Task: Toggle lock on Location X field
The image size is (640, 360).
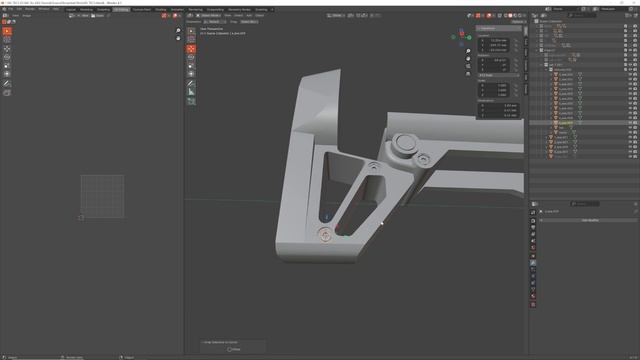Action: pos(516,40)
